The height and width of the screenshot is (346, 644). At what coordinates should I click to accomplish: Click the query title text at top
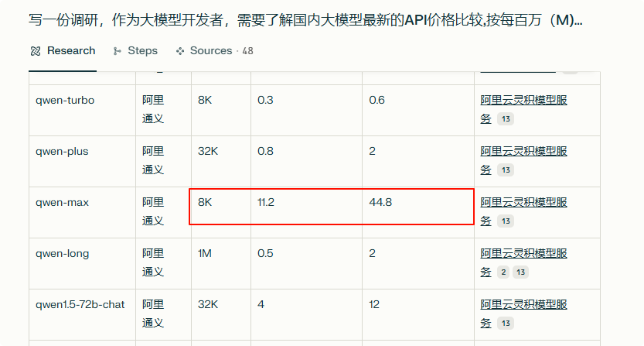305,20
